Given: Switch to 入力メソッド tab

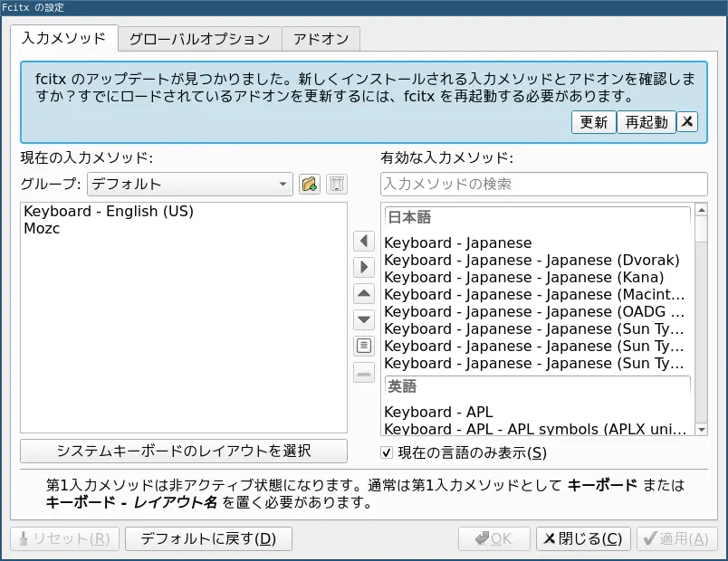Looking at the screenshot, I should [64, 38].
